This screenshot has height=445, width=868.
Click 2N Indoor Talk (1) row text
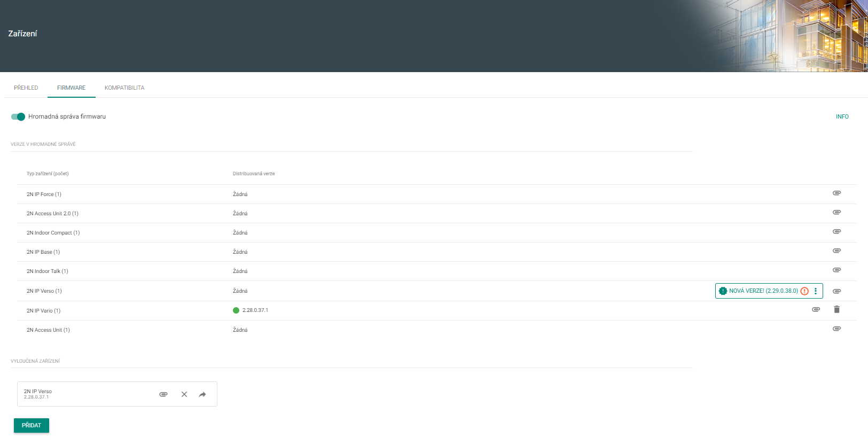[x=48, y=271]
